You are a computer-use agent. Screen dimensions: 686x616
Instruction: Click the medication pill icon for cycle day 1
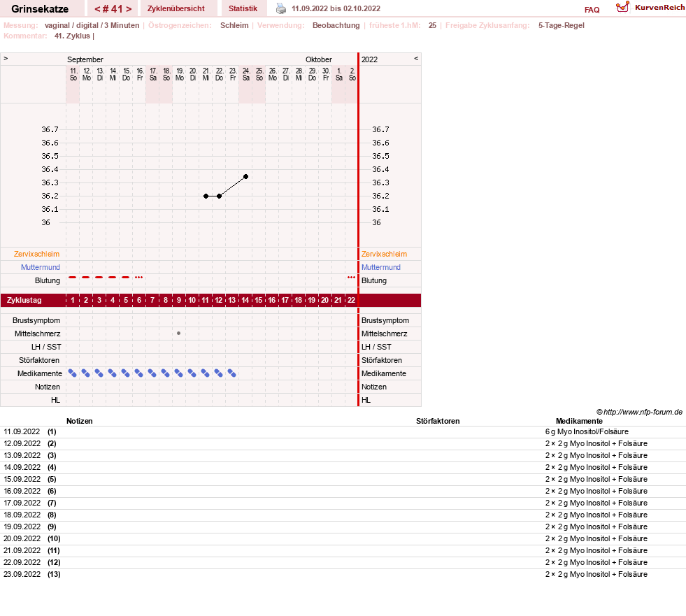[73, 373]
